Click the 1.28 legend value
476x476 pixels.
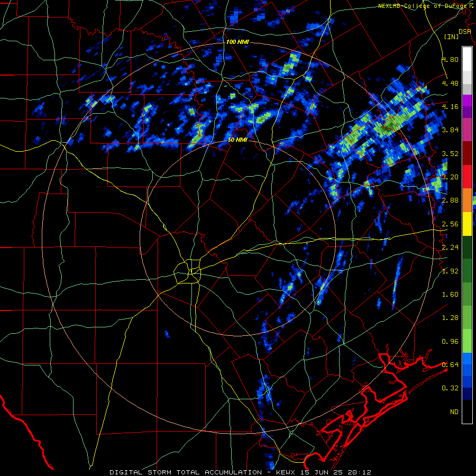click(450, 318)
